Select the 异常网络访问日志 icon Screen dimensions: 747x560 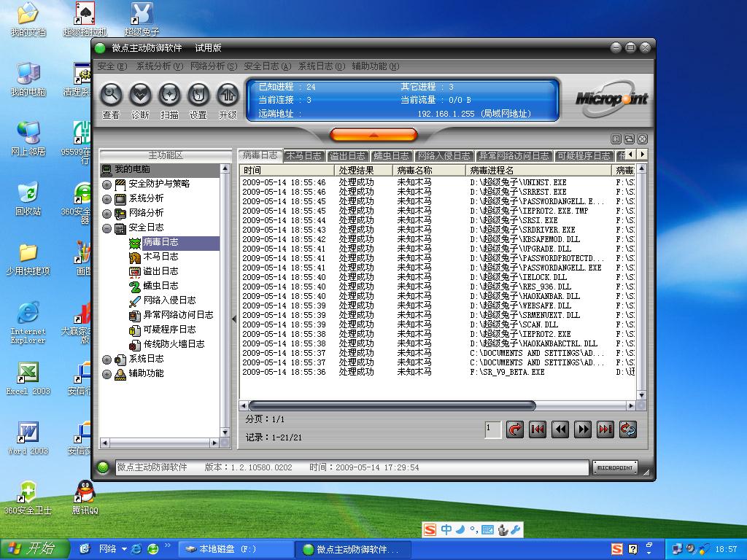coord(135,316)
